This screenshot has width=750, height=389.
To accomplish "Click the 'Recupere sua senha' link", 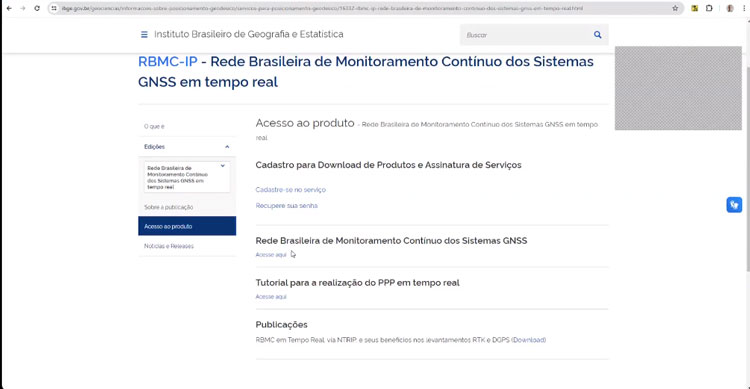I will [x=287, y=205].
